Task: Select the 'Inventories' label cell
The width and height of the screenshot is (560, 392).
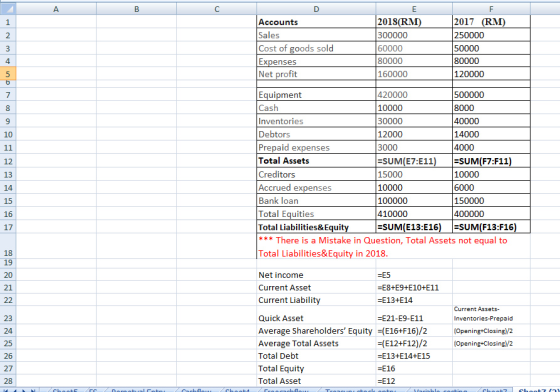Action: 316,121
